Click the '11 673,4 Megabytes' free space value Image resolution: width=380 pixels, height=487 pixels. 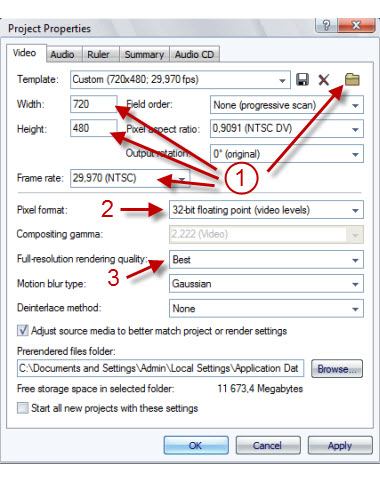tap(260, 389)
